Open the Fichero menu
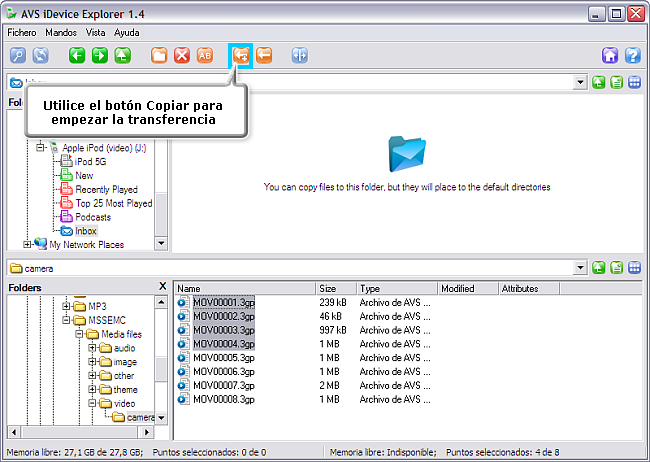This screenshot has height=462, width=650. 22,32
